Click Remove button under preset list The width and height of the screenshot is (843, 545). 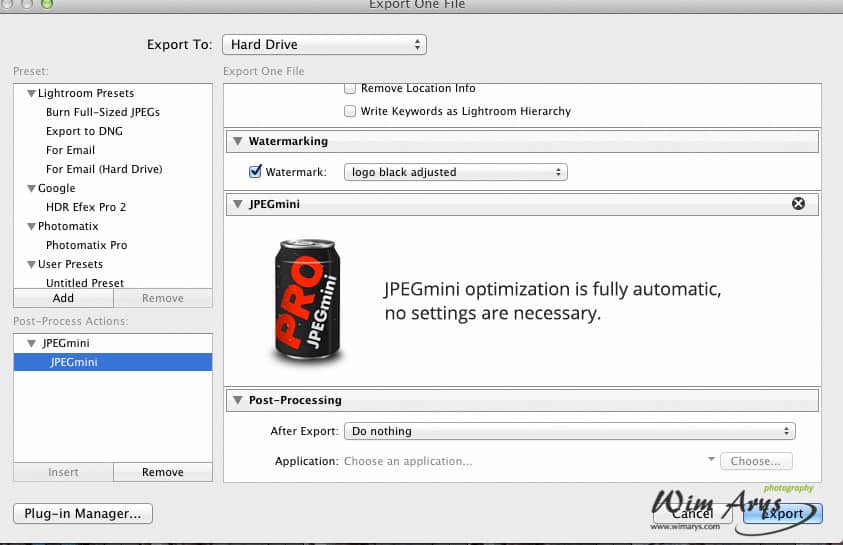(x=163, y=298)
